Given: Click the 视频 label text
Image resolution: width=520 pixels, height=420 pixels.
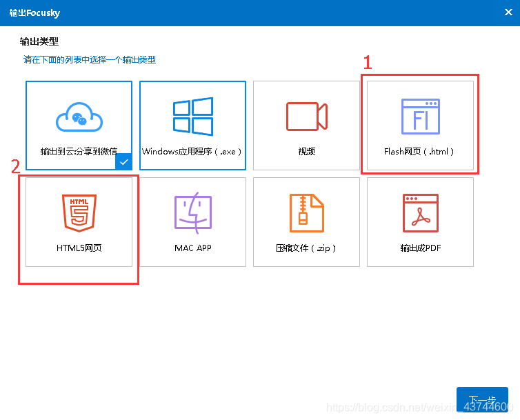Looking at the screenshot, I should [x=307, y=152].
